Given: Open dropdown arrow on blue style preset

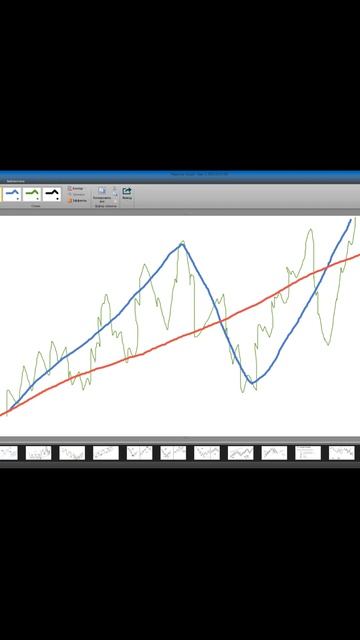Looking at the screenshot, I should pos(18,199).
